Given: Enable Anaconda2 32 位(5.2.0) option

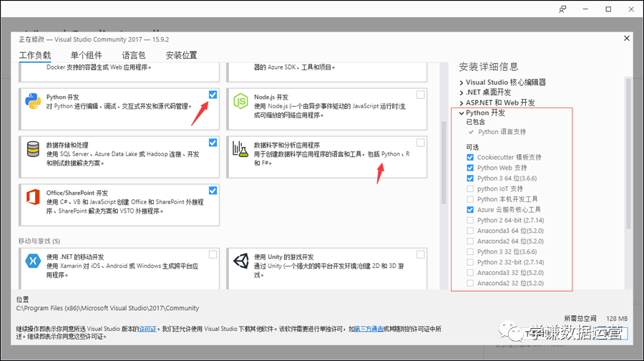Looking at the screenshot, I should point(470,283).
